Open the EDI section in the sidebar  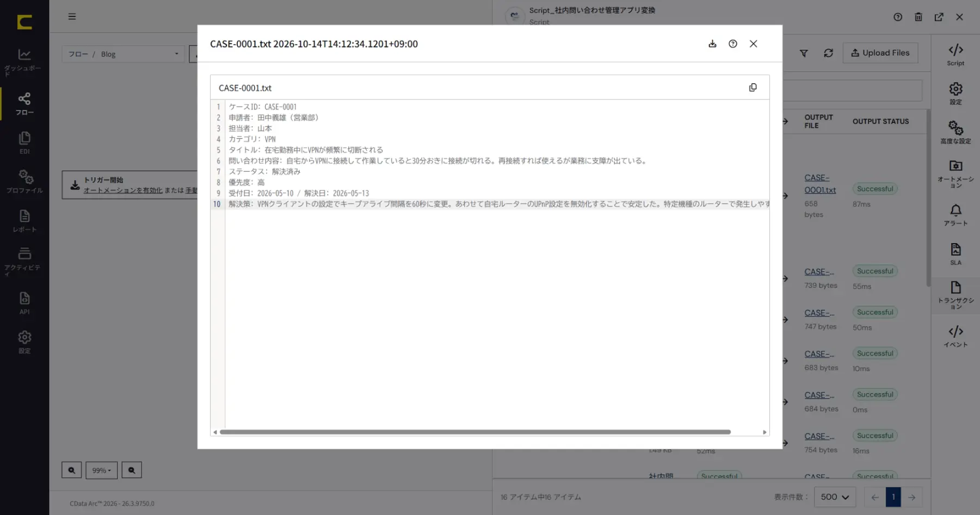(x=24, y=142)
